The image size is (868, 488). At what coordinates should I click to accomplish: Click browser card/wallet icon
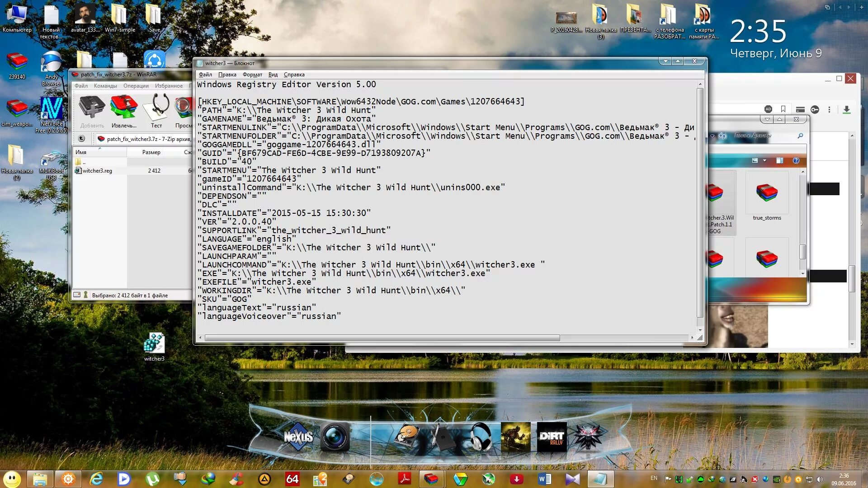(x=800, y=109)
